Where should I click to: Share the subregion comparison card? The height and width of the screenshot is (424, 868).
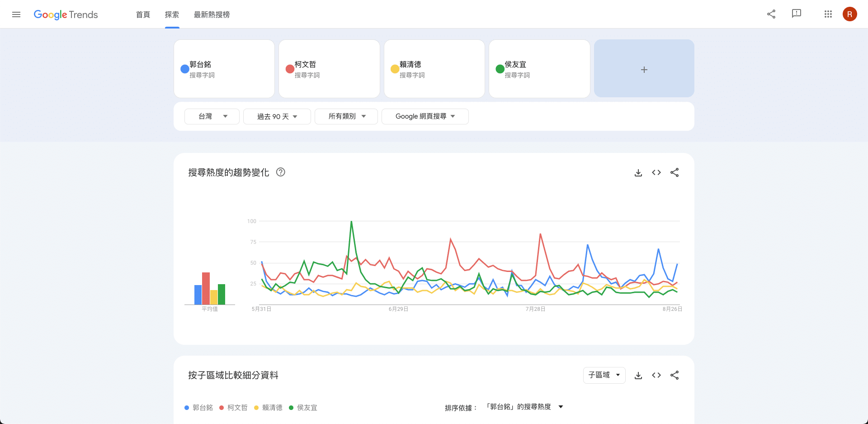click(x=675, y=375)
